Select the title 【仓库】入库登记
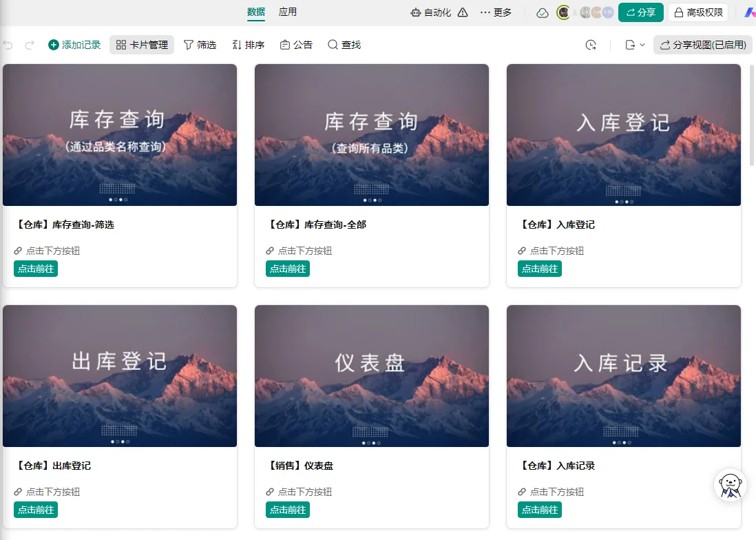Image resolution: width=756 pixels, height=540 pixels. click(557, 225)
